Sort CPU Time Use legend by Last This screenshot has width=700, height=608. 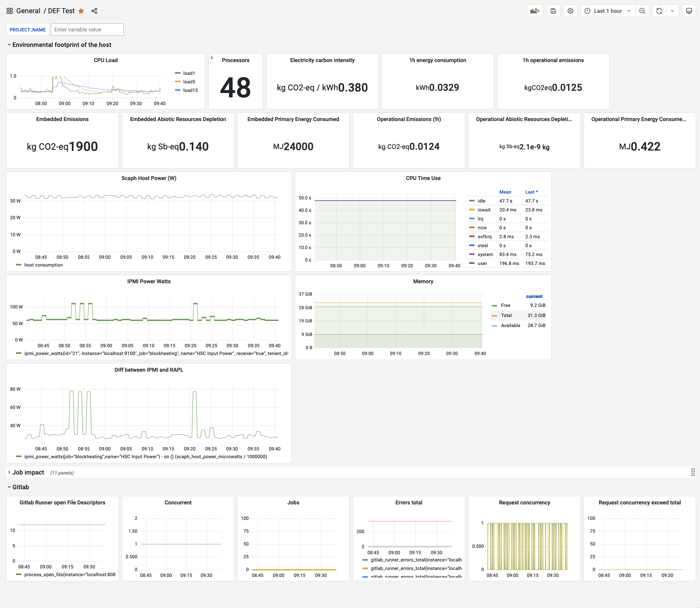pyautogui.click(x=531, y=192)
